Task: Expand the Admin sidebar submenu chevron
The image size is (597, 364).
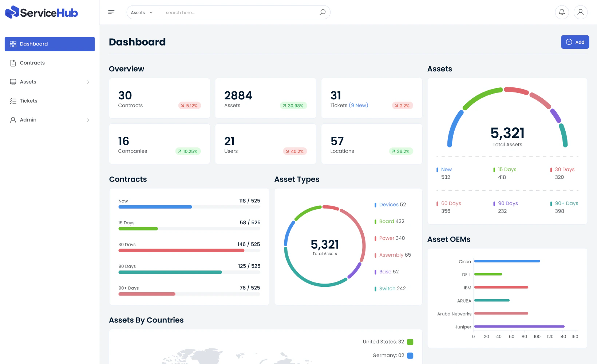Action: point(88,120)
